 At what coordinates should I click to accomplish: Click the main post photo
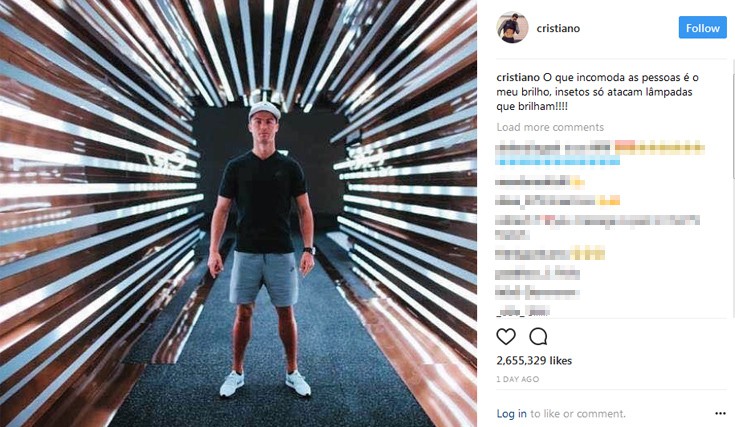coord(238,213)
